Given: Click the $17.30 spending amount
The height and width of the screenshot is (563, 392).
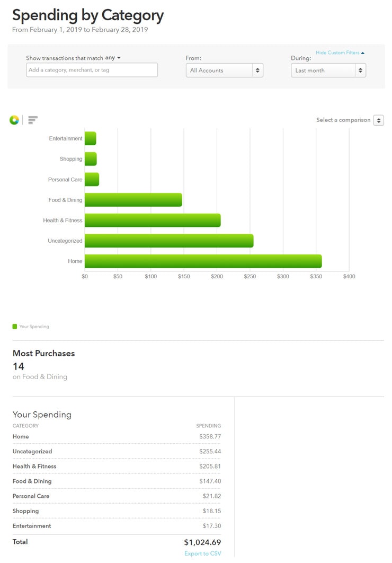Looking at the screenshot, I should [212, 526].
